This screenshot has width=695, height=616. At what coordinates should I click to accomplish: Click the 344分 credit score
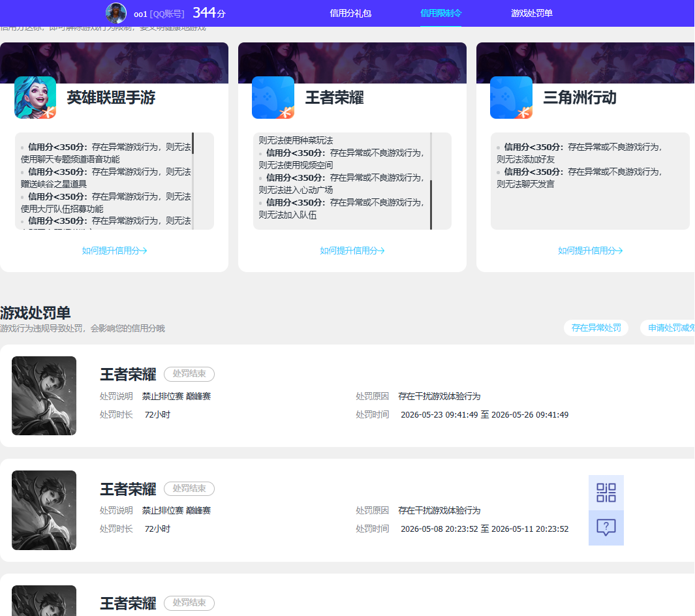click(x=209, y=13)
